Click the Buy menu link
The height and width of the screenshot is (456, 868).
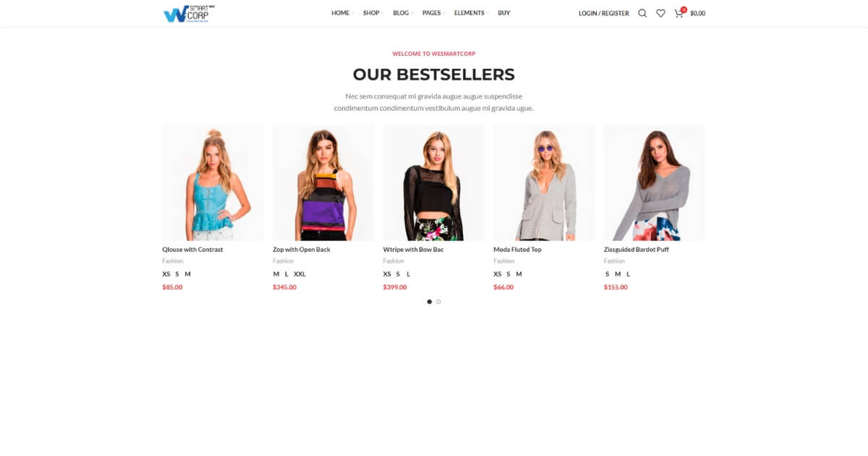click(x=504, y=13)
